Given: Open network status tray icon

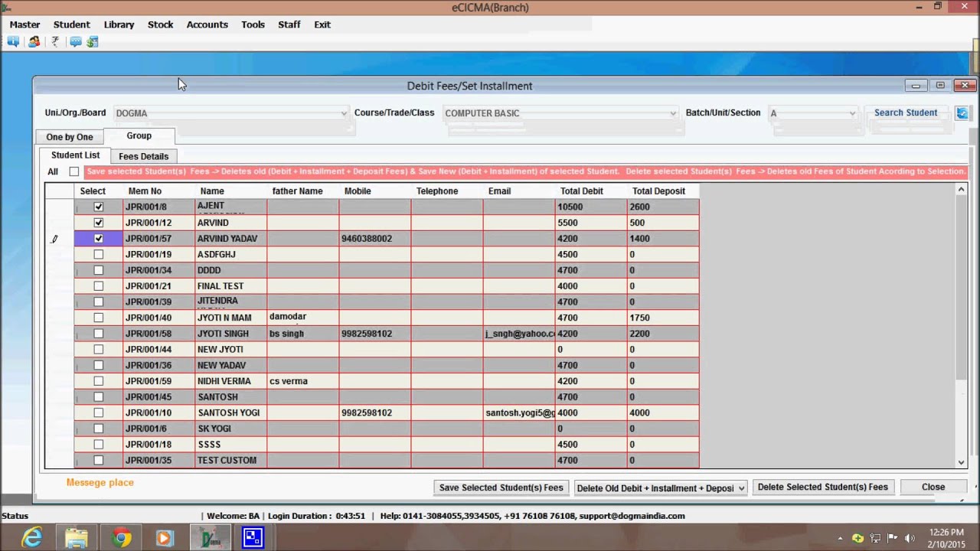Looking at the screenshot, I should pos(875,538).
